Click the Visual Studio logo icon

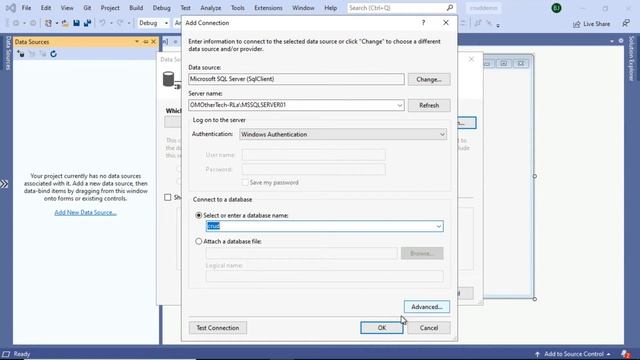[x=11, y=8]
